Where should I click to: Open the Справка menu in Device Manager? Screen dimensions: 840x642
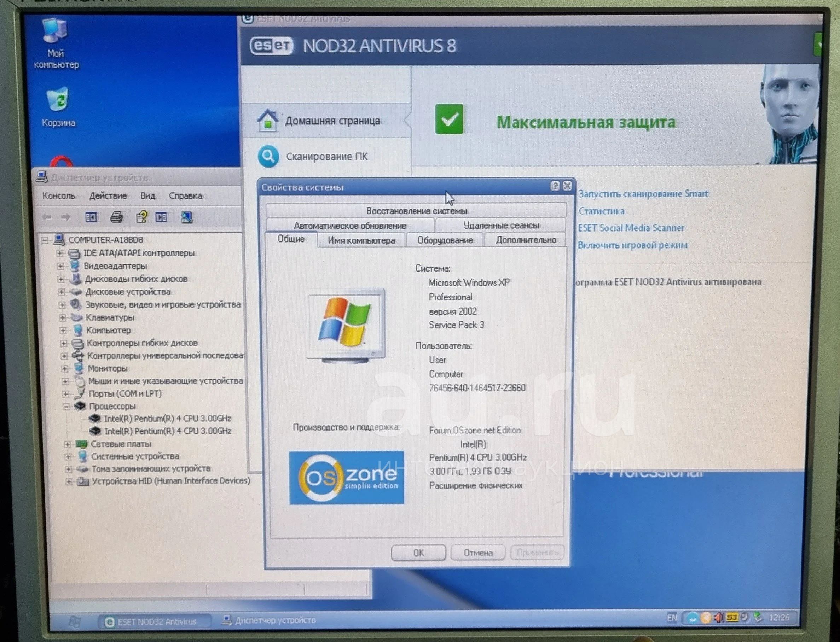185,195
